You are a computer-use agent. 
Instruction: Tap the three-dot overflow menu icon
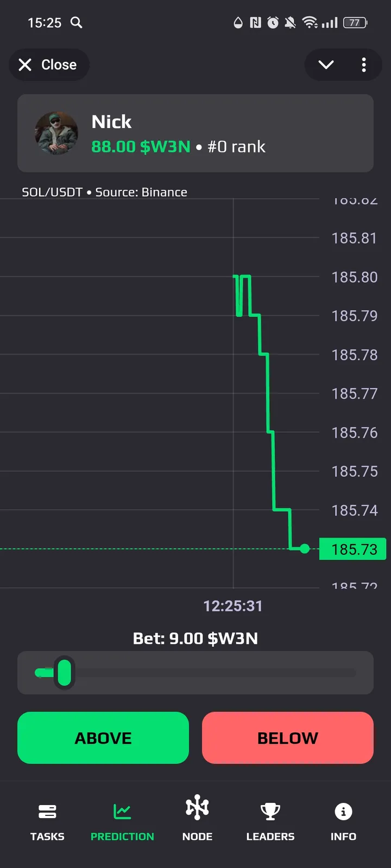click(x=364, y=65)
